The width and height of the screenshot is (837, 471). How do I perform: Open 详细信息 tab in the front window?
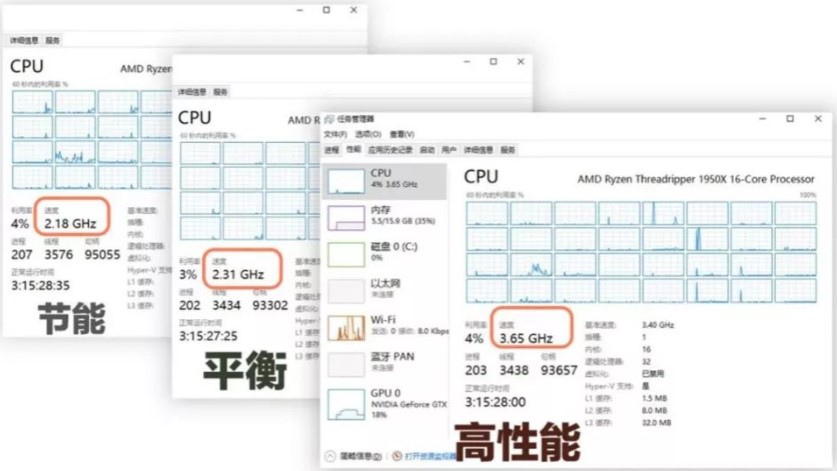[x=478, y=150]
